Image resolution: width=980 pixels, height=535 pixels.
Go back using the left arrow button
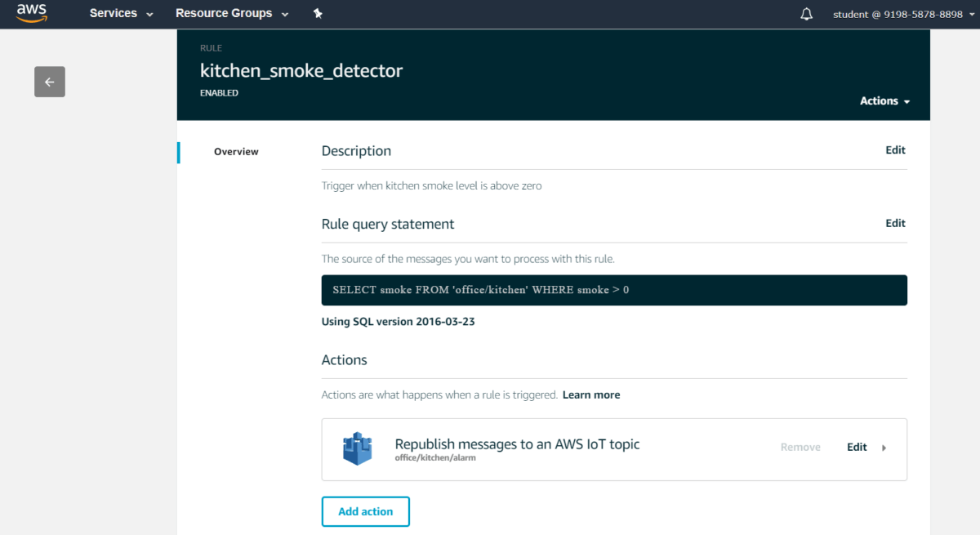[x=50, y=82]
